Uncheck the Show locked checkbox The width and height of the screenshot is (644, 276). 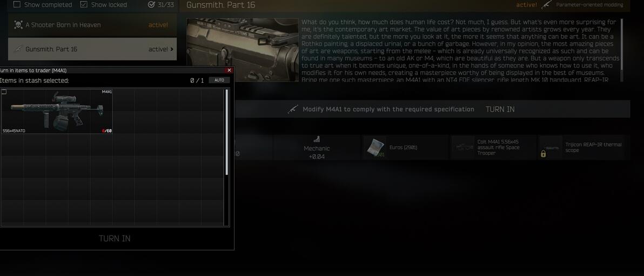(x=84, y=4)
